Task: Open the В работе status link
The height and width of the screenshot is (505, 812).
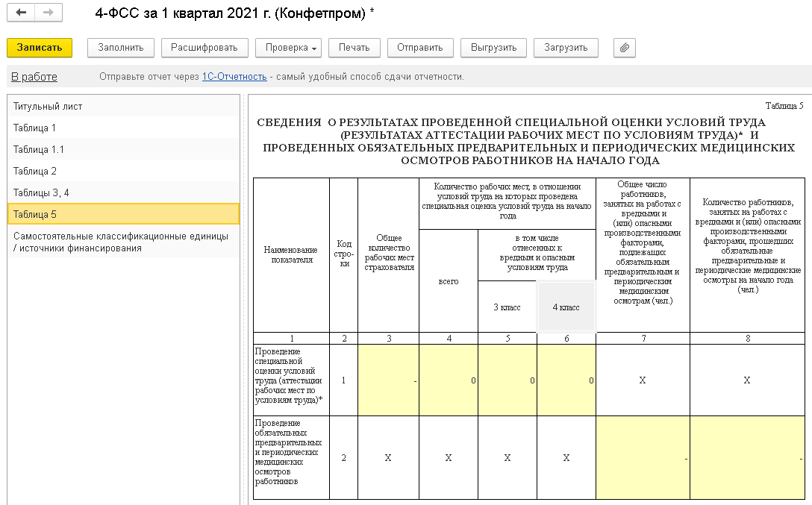Action: pyautogui.click(x=34, y=77)
